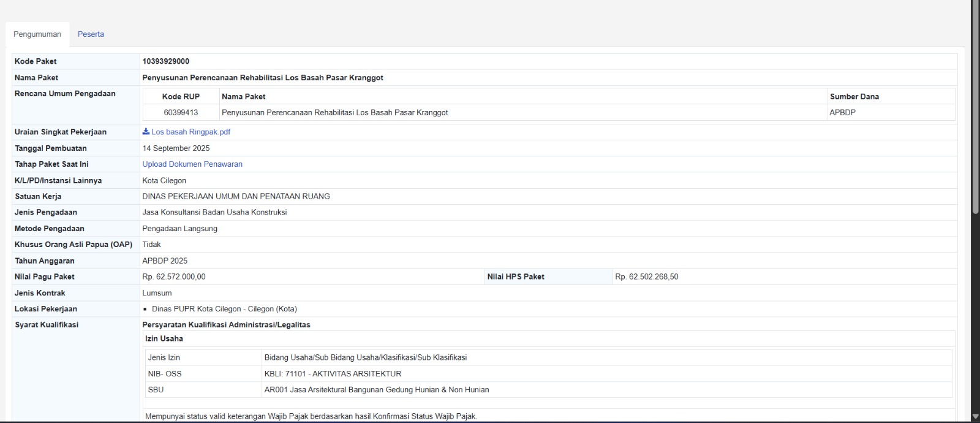980x423 pixels.
Task: Select the Pengumuman tab
Action: coord(37,34)
